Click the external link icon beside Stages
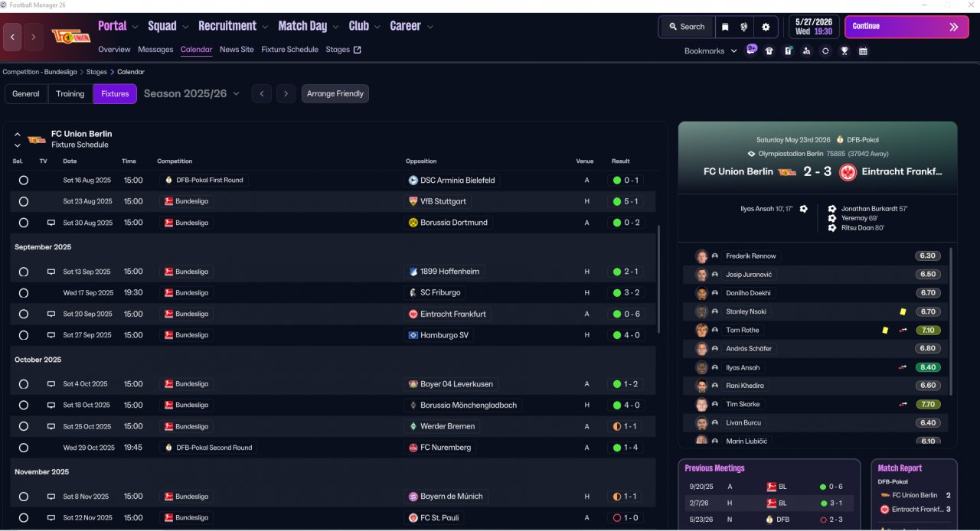The height and width of the screenshot is (531, 980). [357, 50]
